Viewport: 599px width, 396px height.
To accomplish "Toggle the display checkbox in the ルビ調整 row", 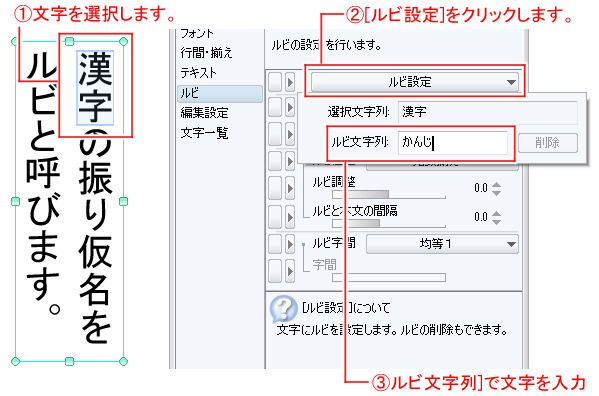I will 275,189.
